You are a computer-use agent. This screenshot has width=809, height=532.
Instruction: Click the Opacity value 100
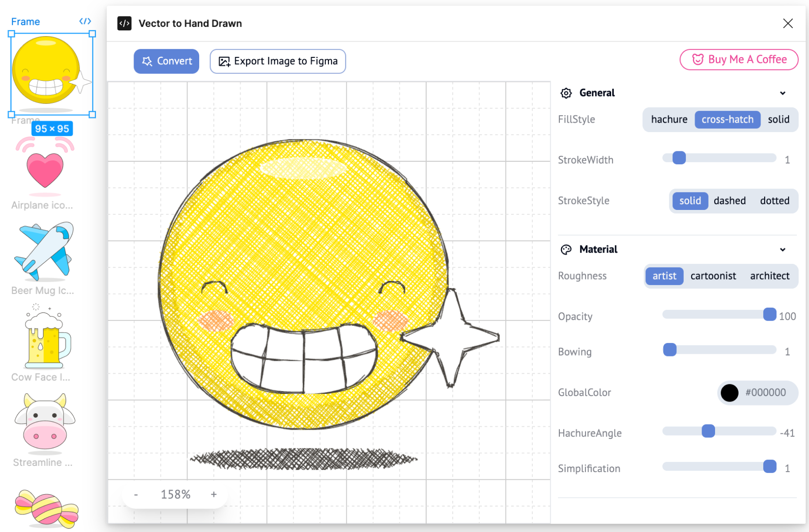(x=787, y=316)
